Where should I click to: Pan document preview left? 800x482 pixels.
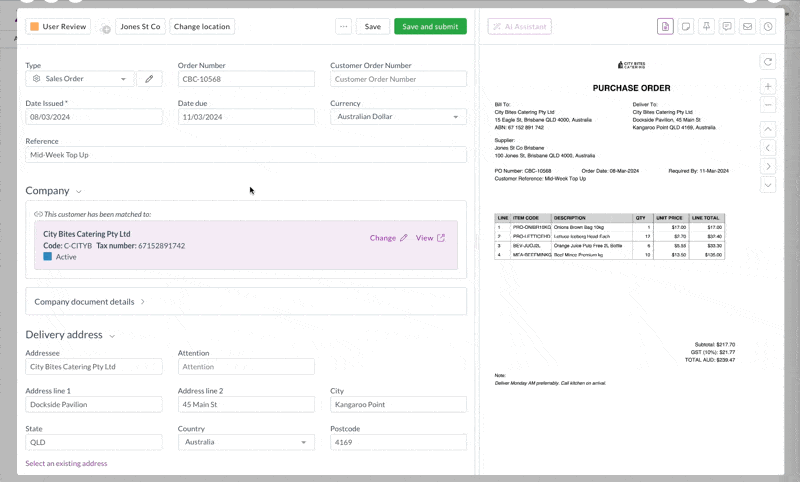click(x=768, y=148)
